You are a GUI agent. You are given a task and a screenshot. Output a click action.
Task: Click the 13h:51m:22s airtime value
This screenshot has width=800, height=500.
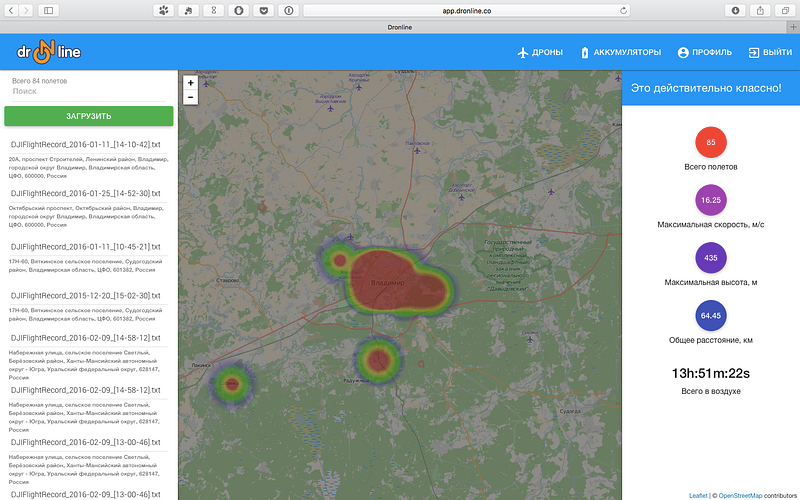coord(711,373)
